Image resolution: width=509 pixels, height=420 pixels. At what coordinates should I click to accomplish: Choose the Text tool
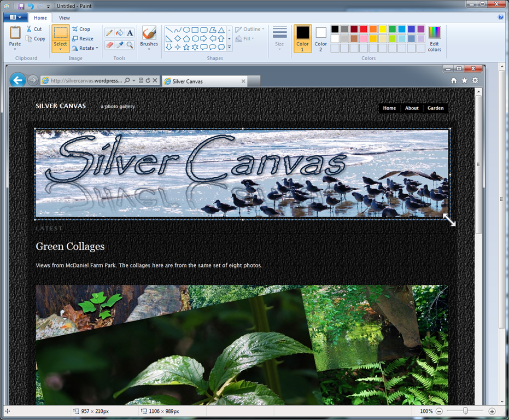click(130, 33)
